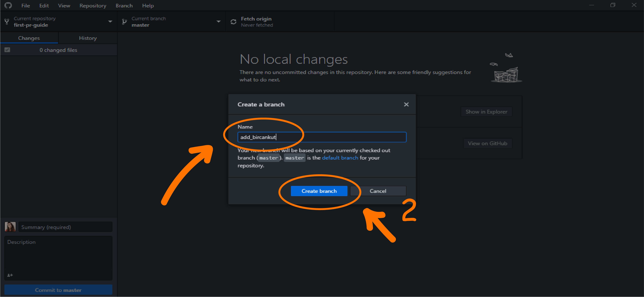The width and height of the screenshot is (644, 297).
Task: Open the default branch link
Action: coord(340,158)
